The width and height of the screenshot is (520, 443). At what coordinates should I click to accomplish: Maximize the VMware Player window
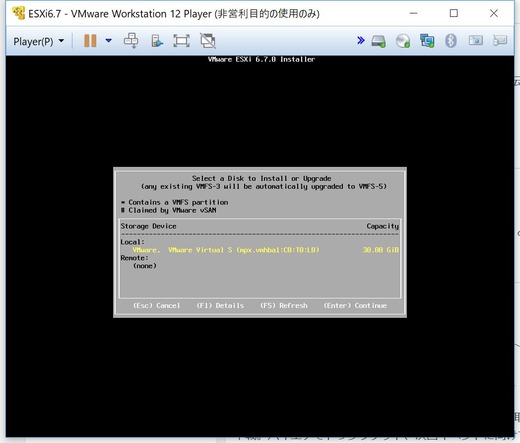coord(454,13)
